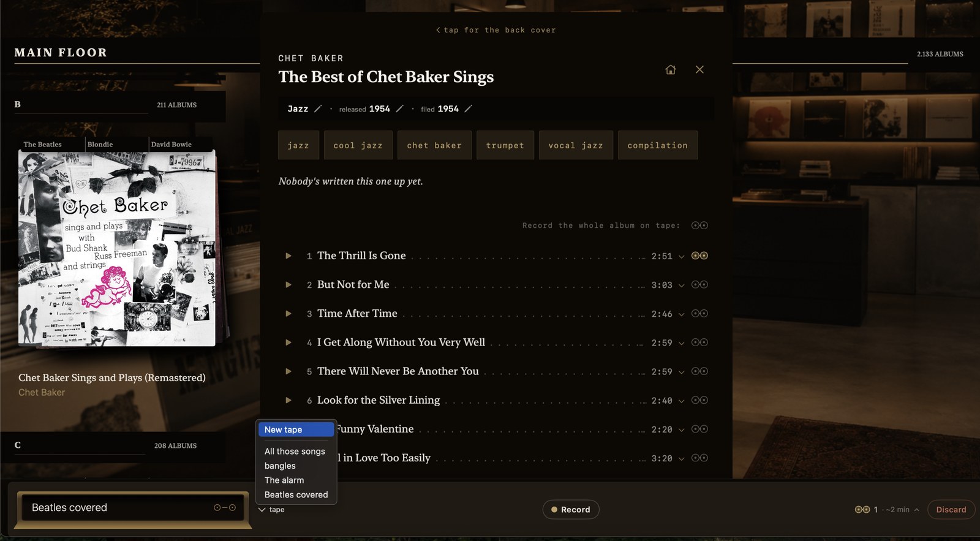Start recording with the Record button

(571, 510)
